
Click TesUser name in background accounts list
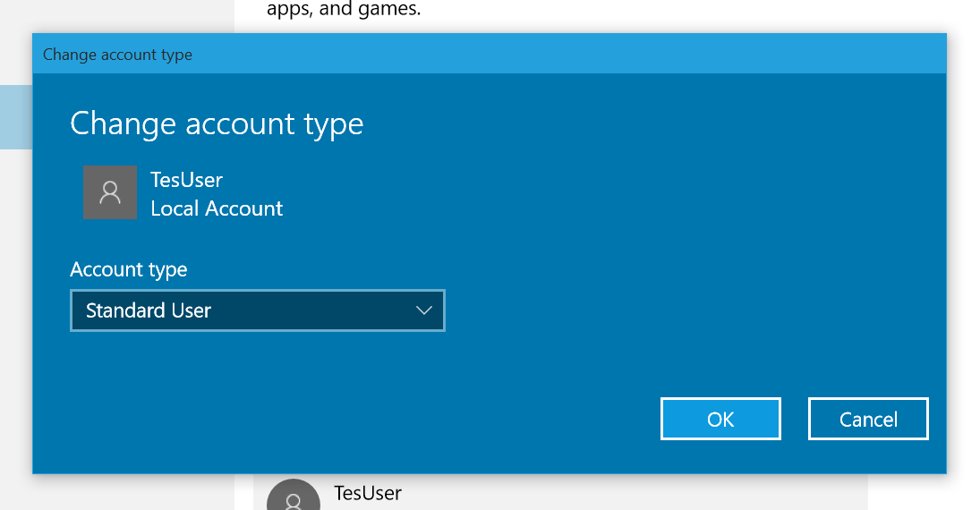click(x=368, y=493)
